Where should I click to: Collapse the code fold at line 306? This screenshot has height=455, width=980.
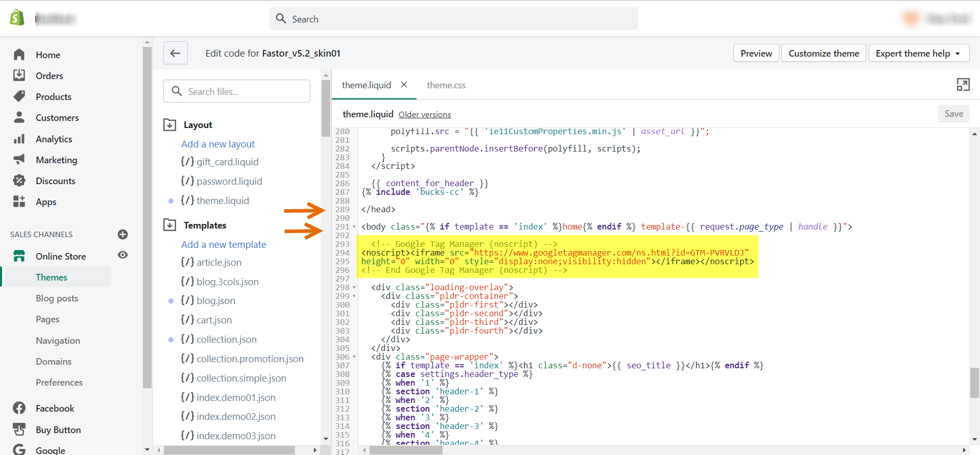tap(354, 357)
